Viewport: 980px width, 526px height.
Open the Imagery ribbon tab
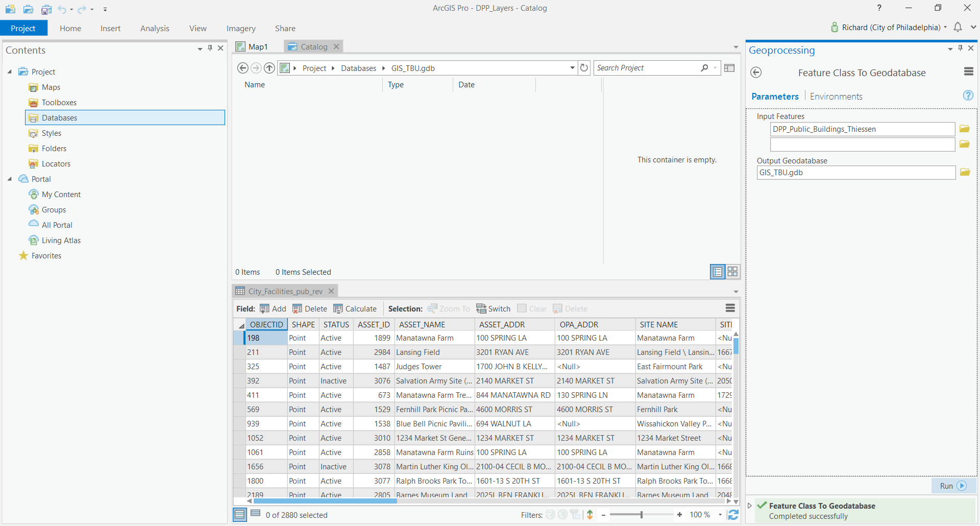[241, 28]
